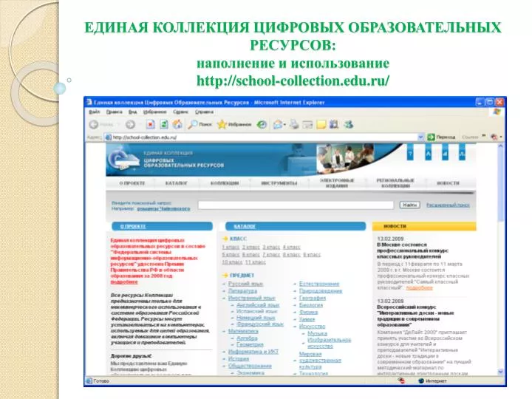532x399 pixels.
Task: Open the address bar dropdown arrow
Action: coord(420,137)
